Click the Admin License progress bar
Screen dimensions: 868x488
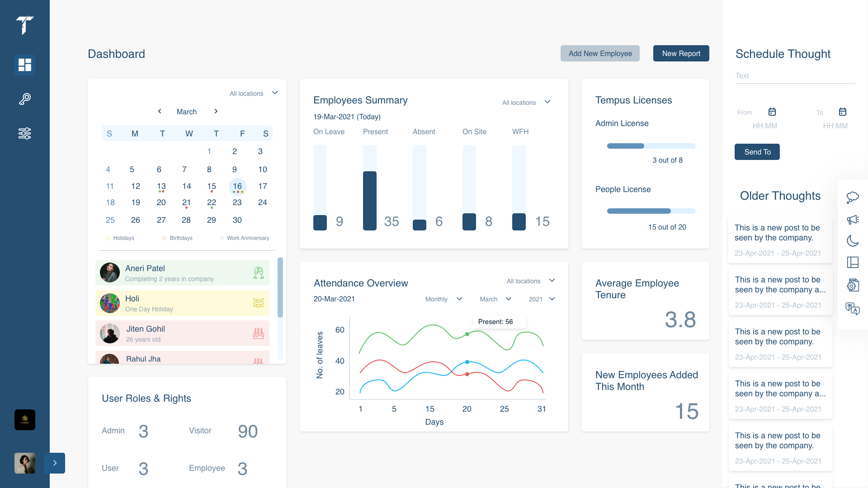click(x=651, y=145)
